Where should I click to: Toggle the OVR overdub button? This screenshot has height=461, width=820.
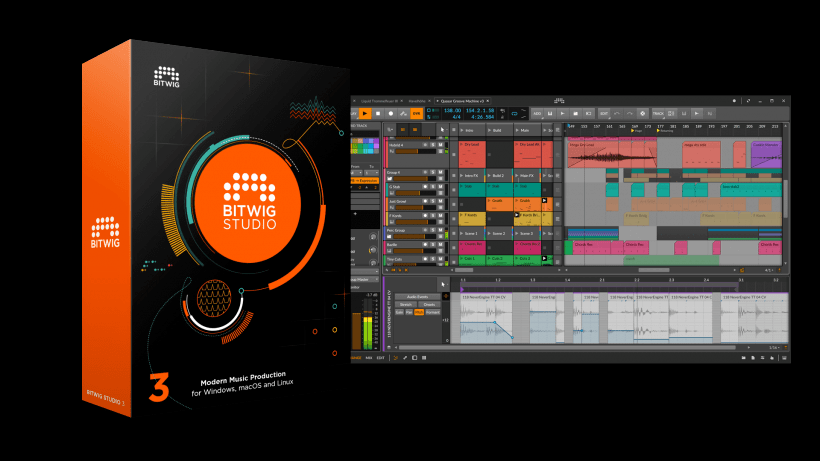pos(416,113)
